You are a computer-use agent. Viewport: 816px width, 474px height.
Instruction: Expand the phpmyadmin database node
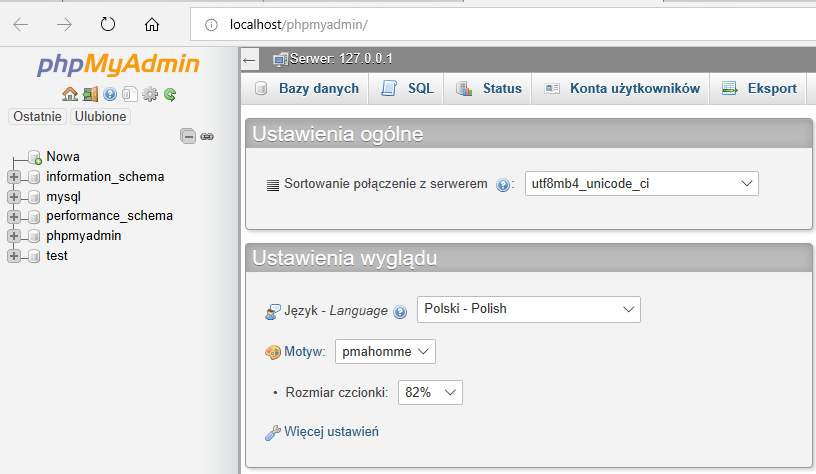coord(14,236)
